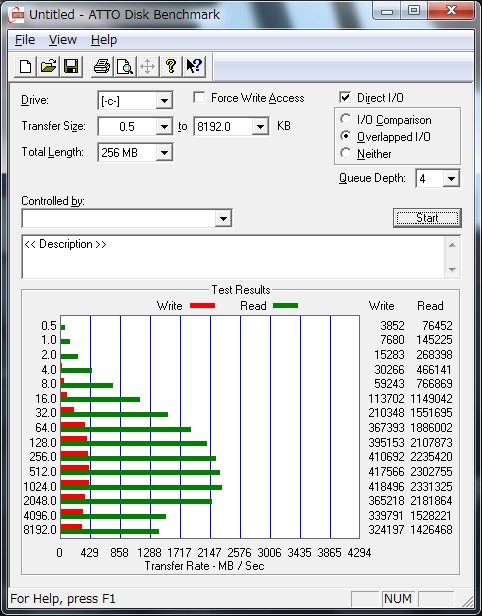Click read value 1426468
The height and width of the screenshot is (616, 482).
pyautogui.click(x=431, y=530)
